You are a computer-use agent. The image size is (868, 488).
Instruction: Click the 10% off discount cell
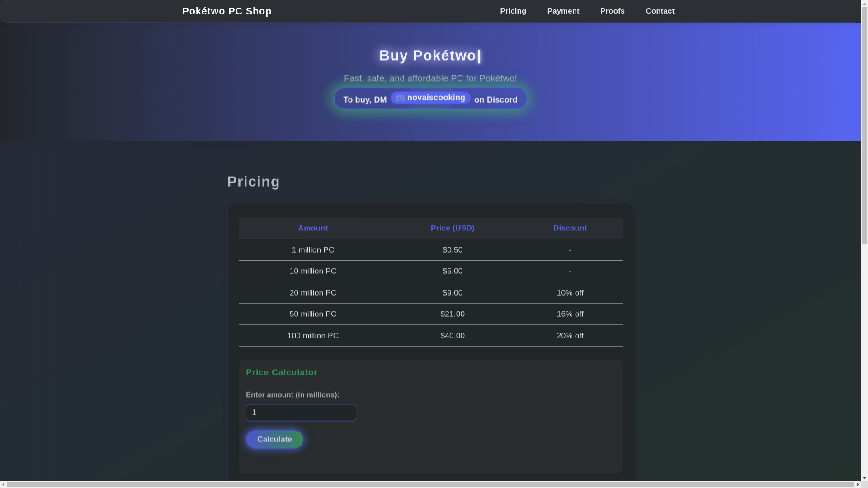[570, 293]
